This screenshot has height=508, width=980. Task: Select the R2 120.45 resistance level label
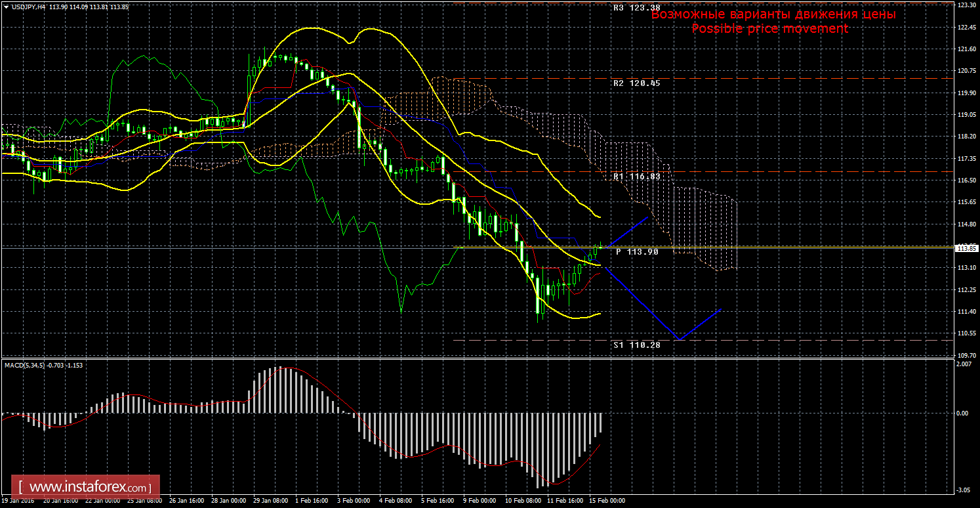click(636, 83)
